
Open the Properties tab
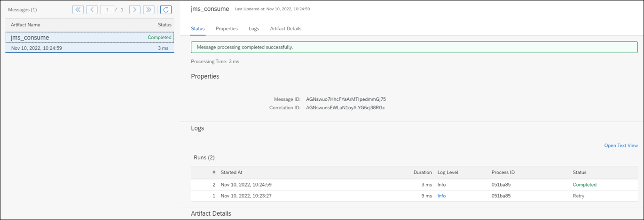227,29
